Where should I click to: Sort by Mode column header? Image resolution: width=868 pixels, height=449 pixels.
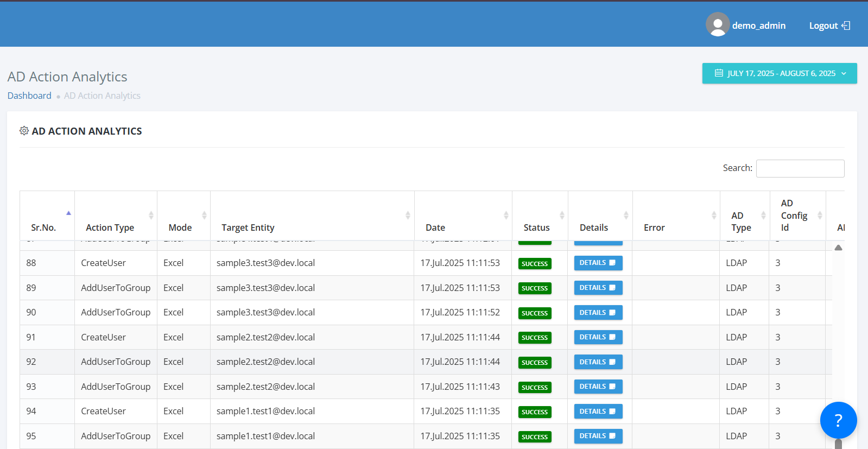[180, 227]
